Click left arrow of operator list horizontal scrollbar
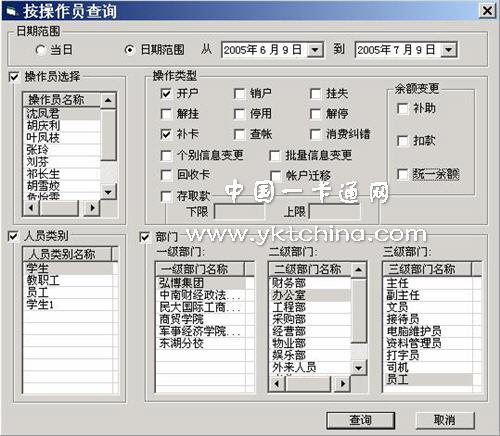 [x=31, y=208]
